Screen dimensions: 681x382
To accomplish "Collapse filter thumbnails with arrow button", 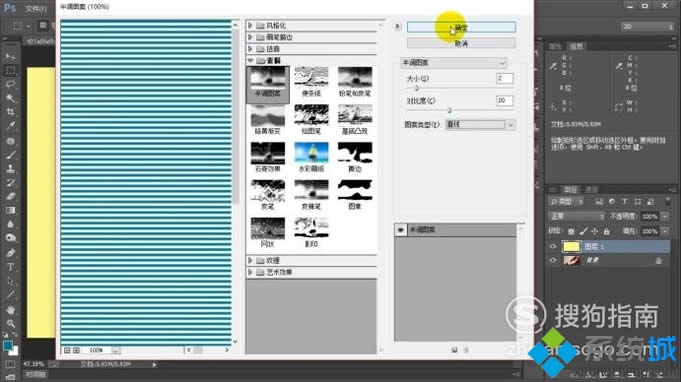I will tap(397, 27).
